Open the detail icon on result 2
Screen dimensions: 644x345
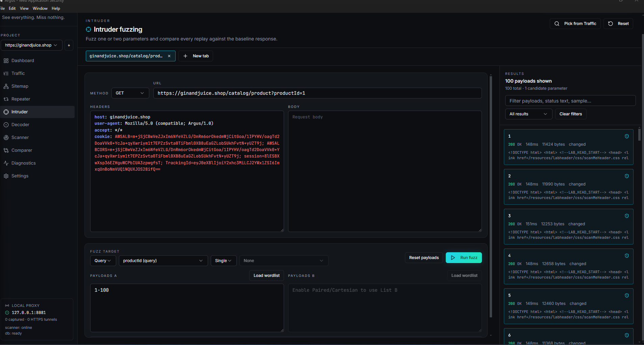click(x=627, y=176)
